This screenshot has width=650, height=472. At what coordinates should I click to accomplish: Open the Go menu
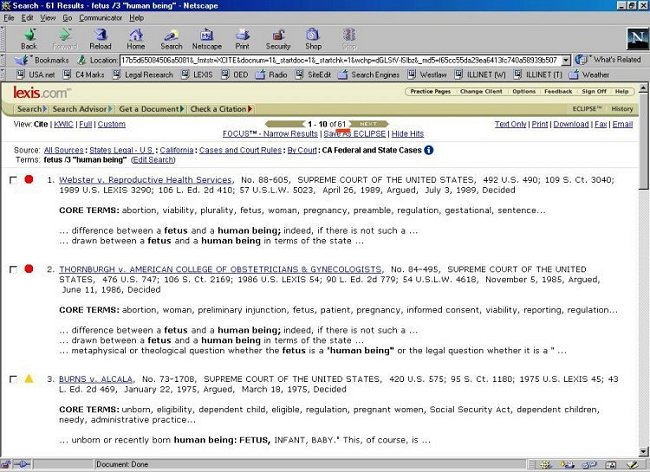(x=67, y=18)
